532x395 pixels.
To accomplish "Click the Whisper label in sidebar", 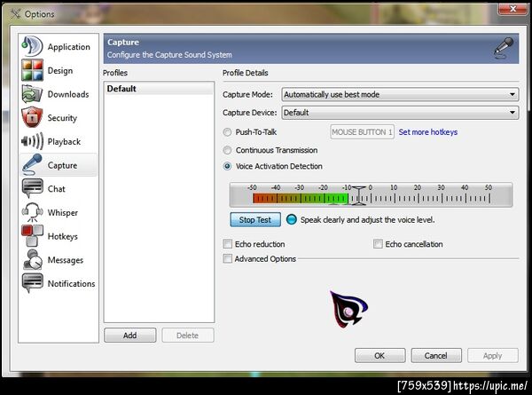I will click(x=63, y=213).
